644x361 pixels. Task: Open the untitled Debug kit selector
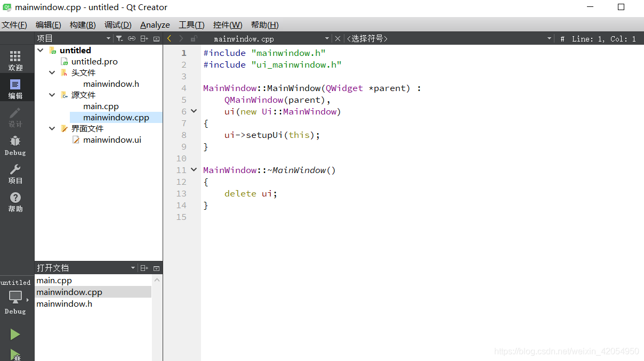15,297
